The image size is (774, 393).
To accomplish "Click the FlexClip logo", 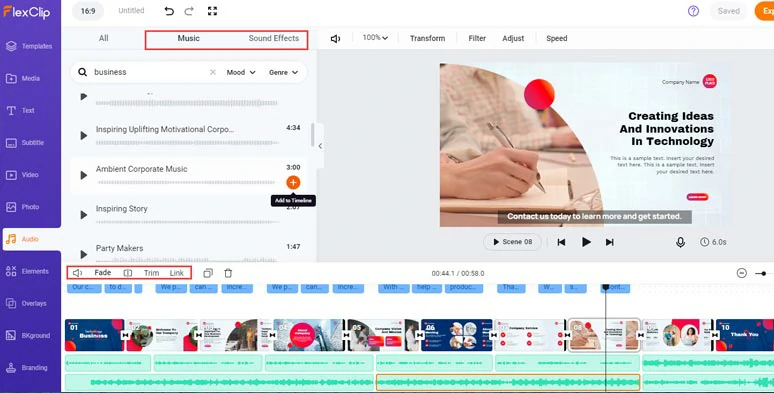I will [x=27, y=11].
